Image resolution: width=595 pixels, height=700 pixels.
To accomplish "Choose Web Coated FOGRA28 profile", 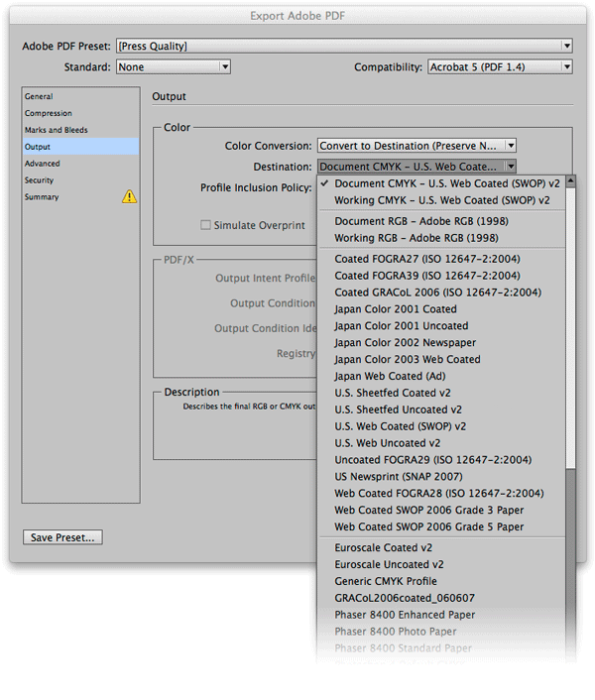I will [x=441, y=494].
